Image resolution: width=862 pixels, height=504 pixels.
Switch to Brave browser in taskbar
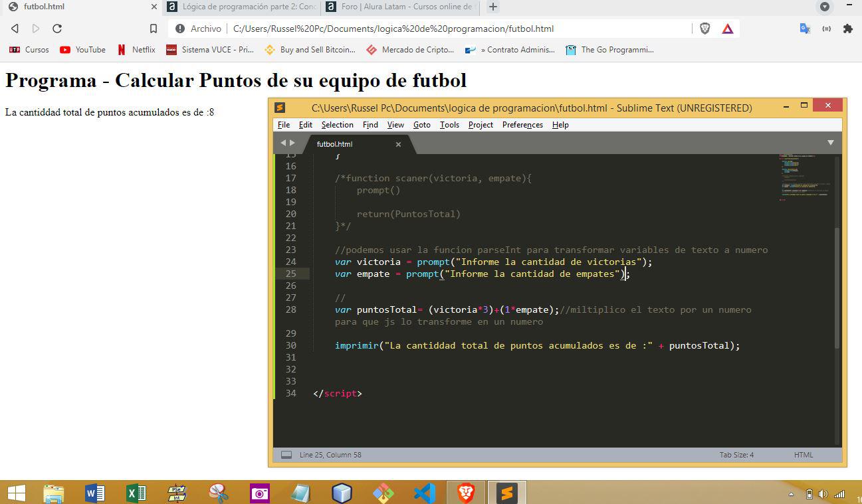pyautogui.click(x=465, y=493)
